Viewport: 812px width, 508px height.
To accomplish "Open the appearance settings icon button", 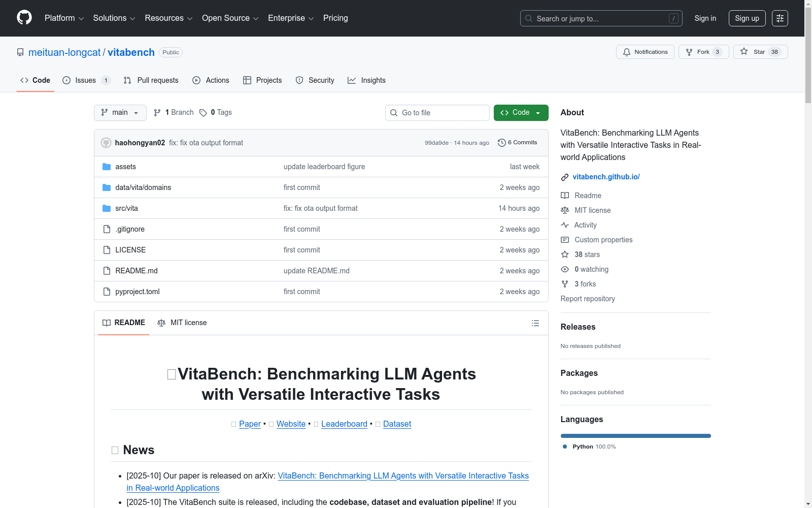I will coord(780,18).
